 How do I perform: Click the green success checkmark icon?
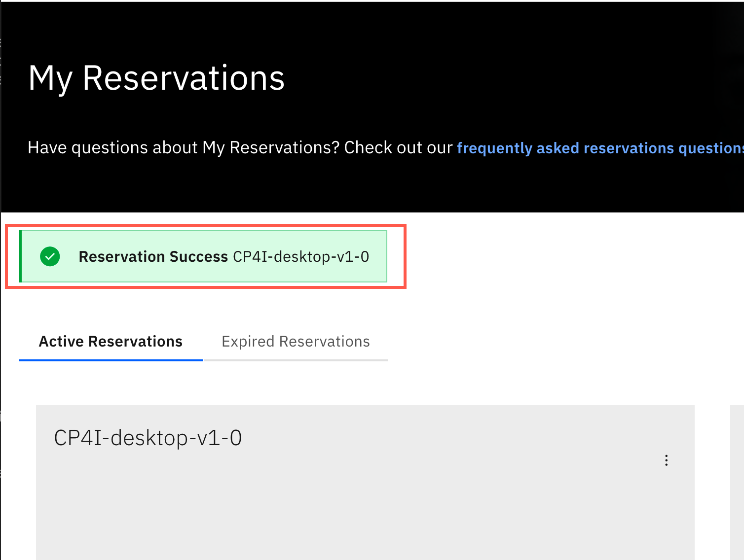(x=50, y=256)
